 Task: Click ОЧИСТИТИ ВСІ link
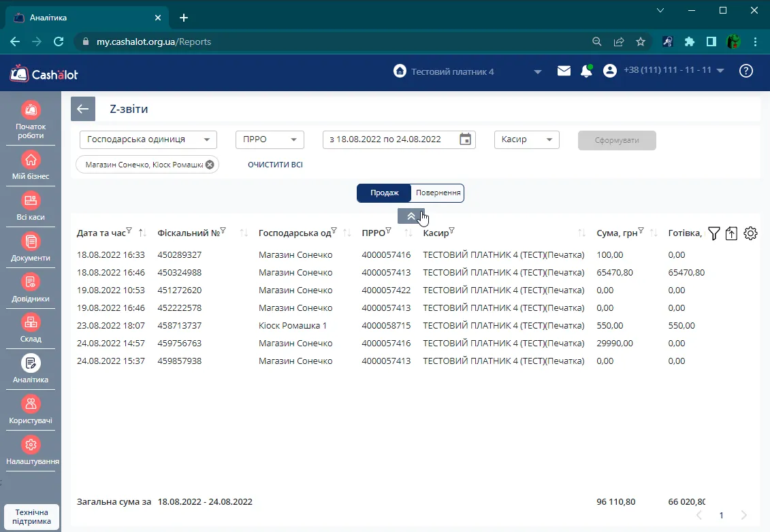[275, 165]
